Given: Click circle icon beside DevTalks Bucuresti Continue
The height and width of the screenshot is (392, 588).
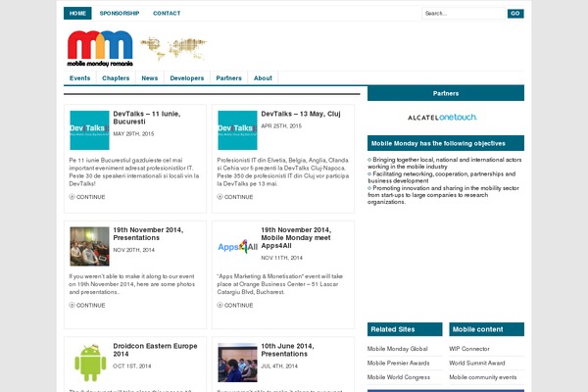Looking at the screenshot, I should 72,197.
